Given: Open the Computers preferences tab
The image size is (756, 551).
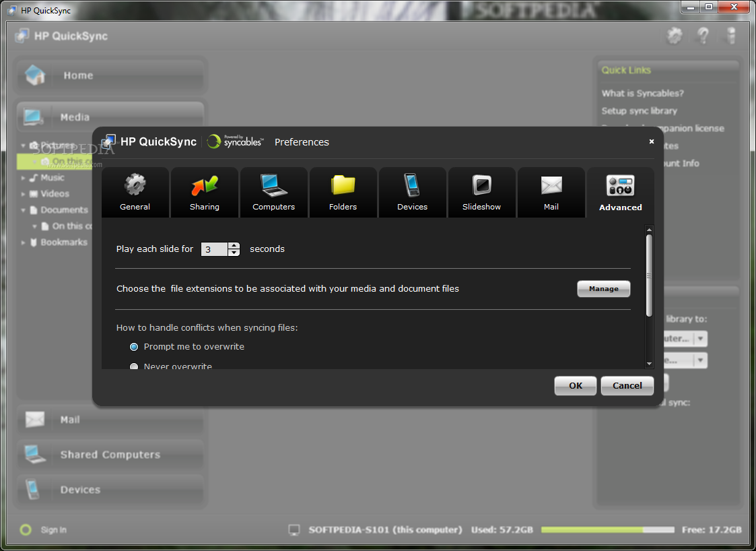Looking at the screenshot, I should click(x=274, y=193).
